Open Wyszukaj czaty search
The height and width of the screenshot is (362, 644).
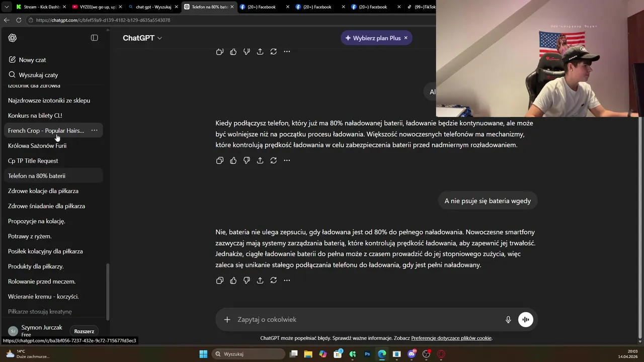point(33,75)
